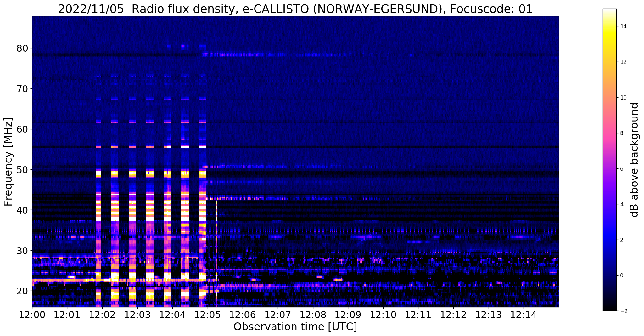Image resolution: width=644 pixels, height=336 pixels.
Task: Click the thin vertical spike after 12:05
Action: click(216, 253)
